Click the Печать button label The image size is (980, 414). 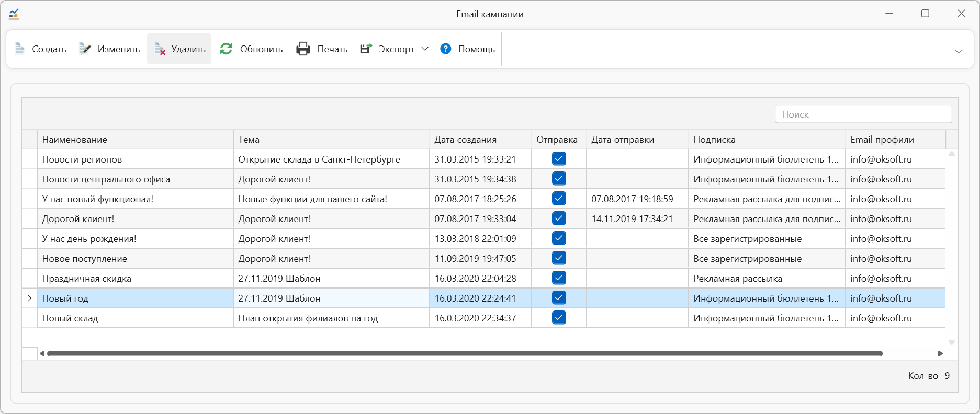point(332,49)
